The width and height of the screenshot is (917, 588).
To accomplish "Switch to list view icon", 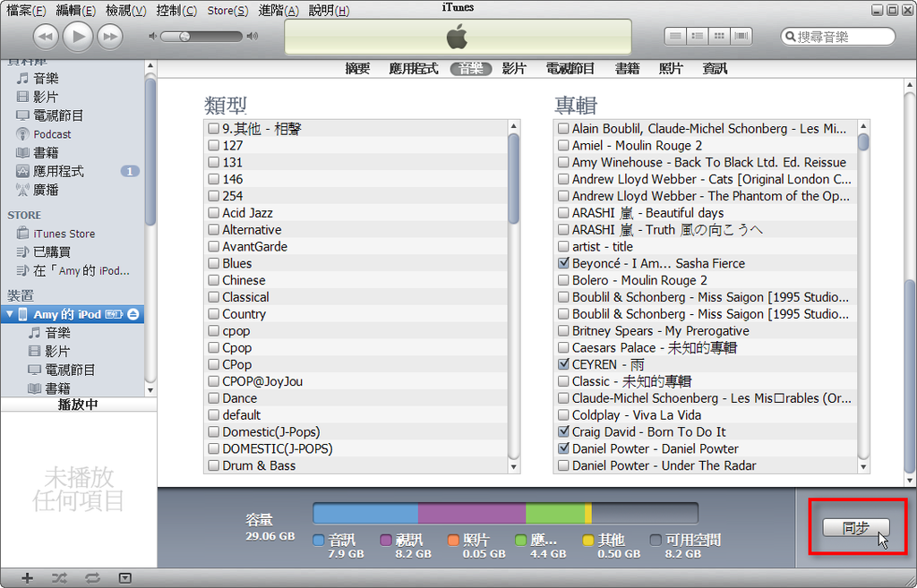I will (x=675, y=36).
